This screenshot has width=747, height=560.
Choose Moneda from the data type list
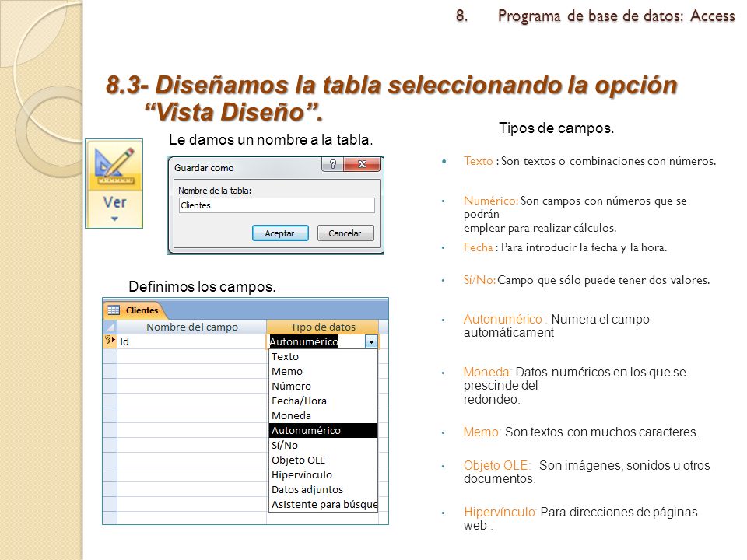(x=323, y=415)
